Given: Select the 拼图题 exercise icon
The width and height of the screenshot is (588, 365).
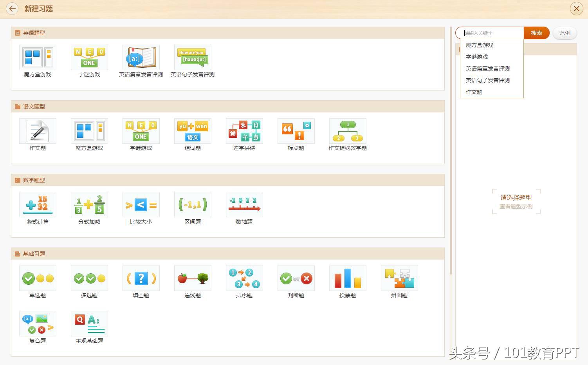Looking at the screenshot, I should 399,278.
